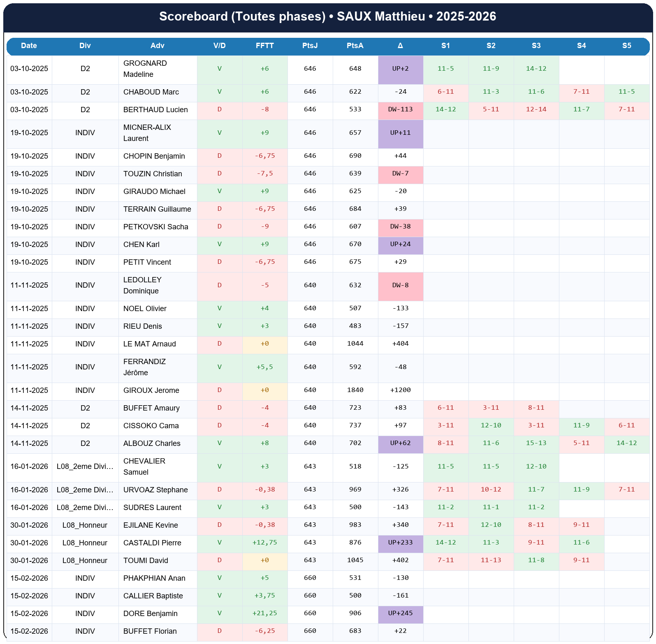Click opponent name DORE Benjamin
Screen dimensions: 656x644
(x=151, y=614)
